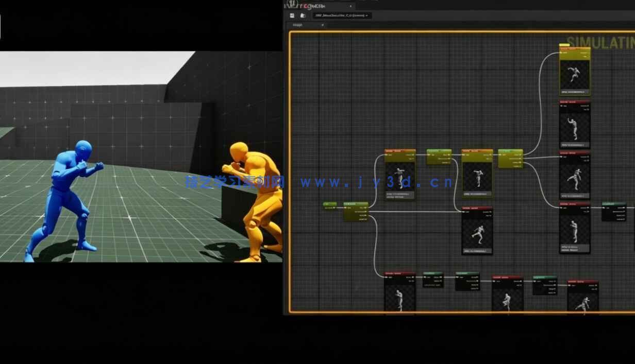Click the browse-to-asset icon beside Save

tap(303, 15)
